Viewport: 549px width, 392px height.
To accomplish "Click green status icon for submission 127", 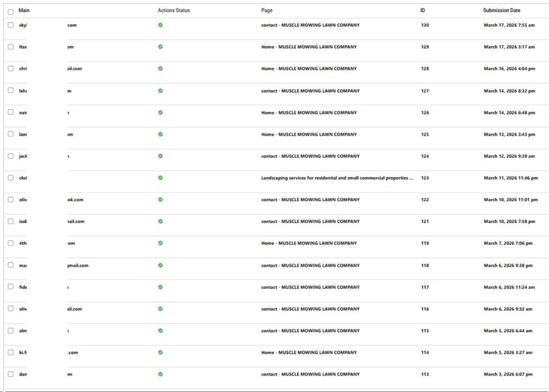I will click(x=160, y=91).
